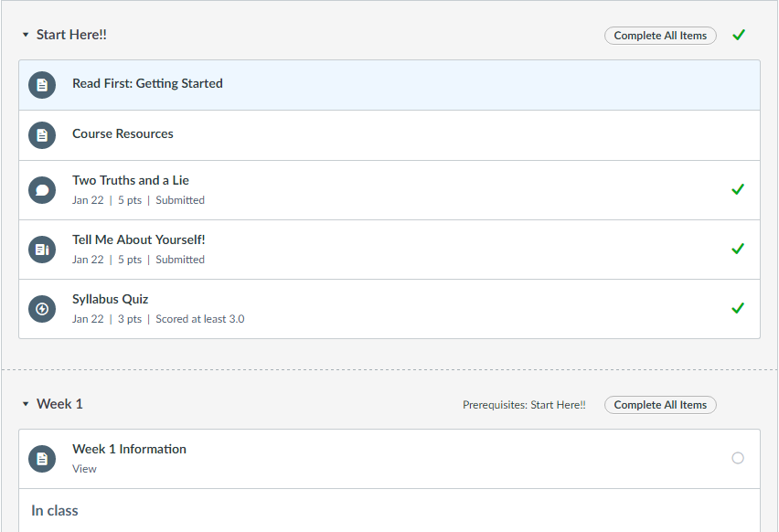Click the incomplete circle for Week 1 Information

738,458
